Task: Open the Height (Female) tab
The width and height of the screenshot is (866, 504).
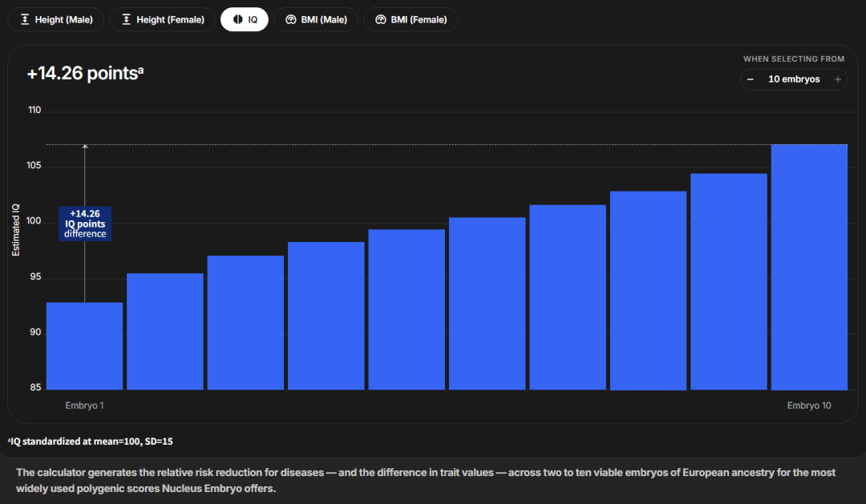Action: pos(162,19)
